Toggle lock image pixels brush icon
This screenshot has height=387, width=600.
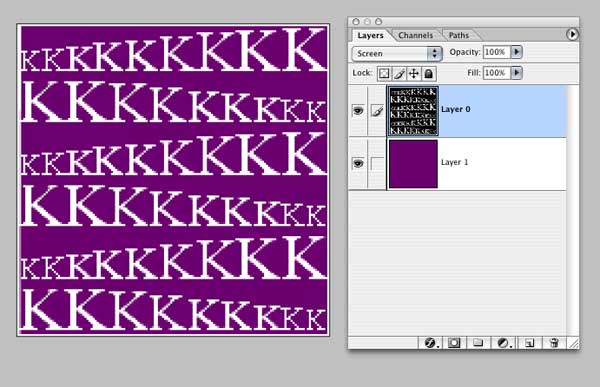(x=399, y=73)
